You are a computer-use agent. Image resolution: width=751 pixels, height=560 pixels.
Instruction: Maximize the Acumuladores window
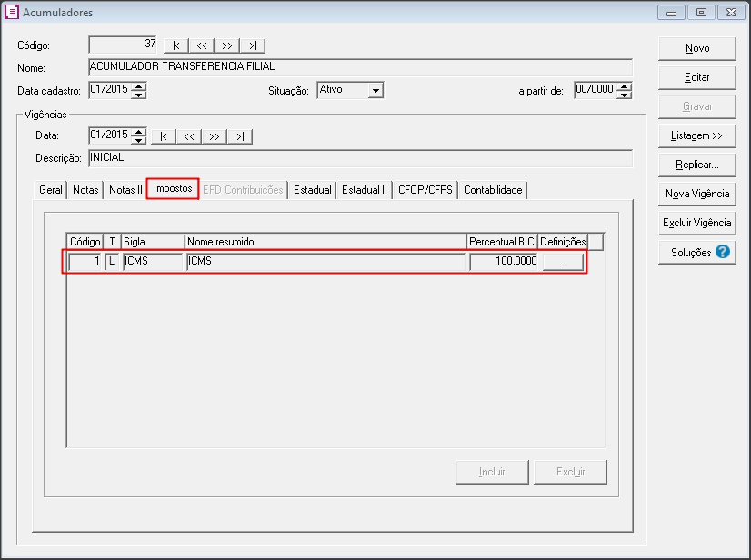point(701,13)
